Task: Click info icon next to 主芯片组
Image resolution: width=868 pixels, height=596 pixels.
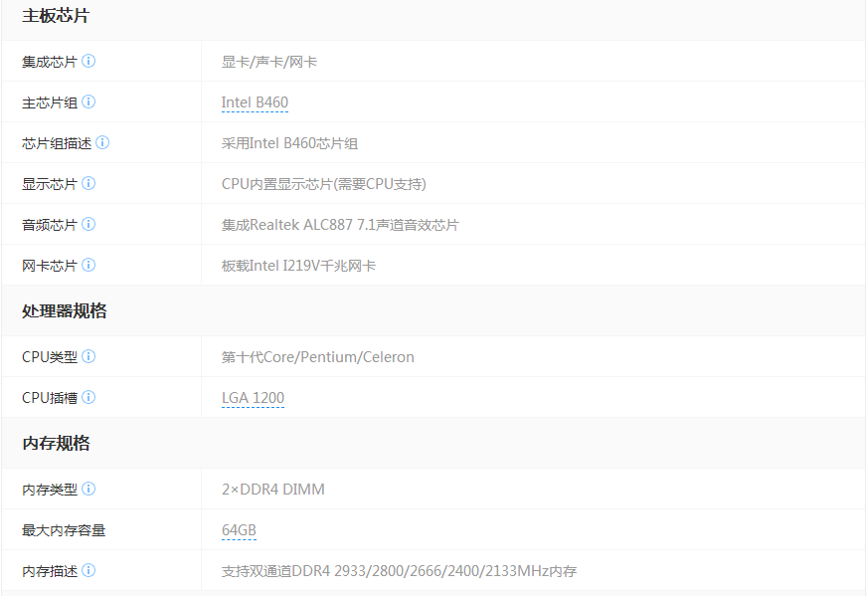Action: (x=88, y=101)
